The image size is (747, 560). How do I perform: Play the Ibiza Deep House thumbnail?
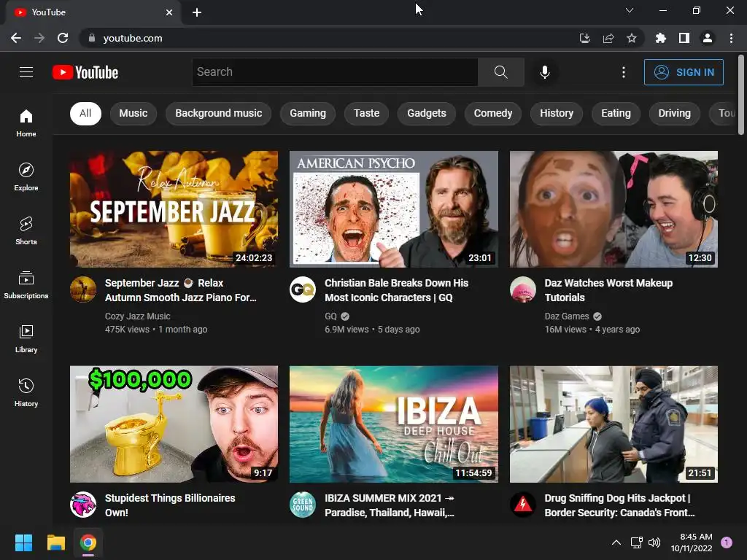click(394, 424)
